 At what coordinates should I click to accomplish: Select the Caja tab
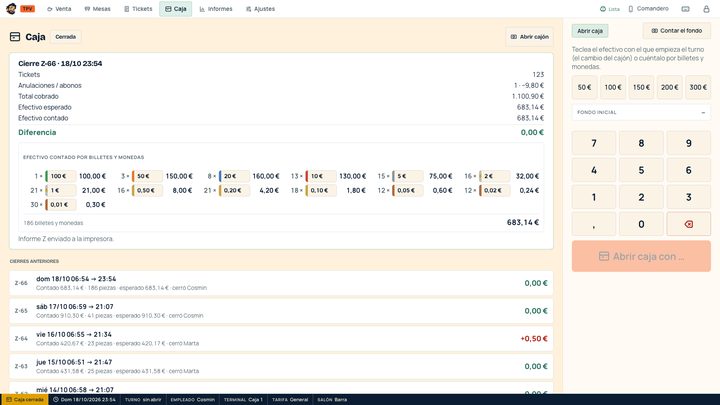[x=175, y=9]
